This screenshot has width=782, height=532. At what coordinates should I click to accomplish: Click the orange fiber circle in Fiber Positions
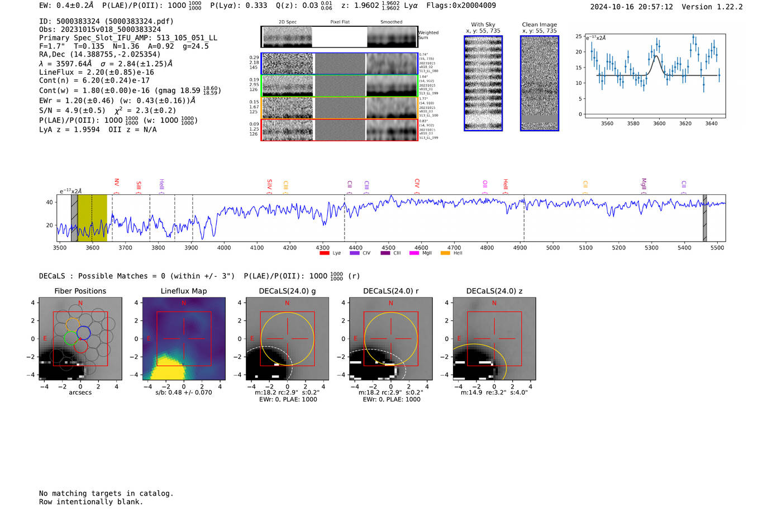pos(73,324)
